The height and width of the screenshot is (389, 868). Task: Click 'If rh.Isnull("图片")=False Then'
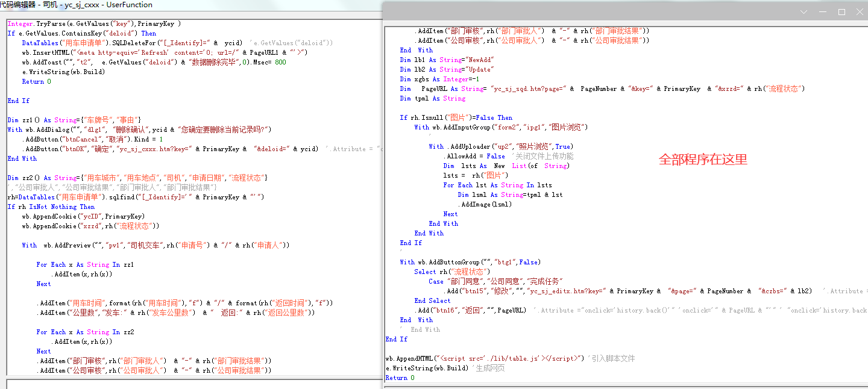point(456,117)
